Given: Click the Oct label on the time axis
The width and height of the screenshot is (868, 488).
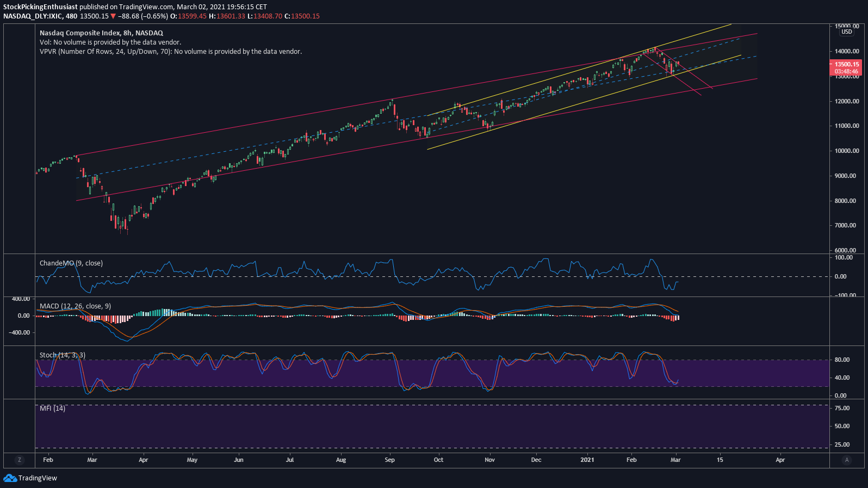Looking at the screenshot, I should pos(438,460).
